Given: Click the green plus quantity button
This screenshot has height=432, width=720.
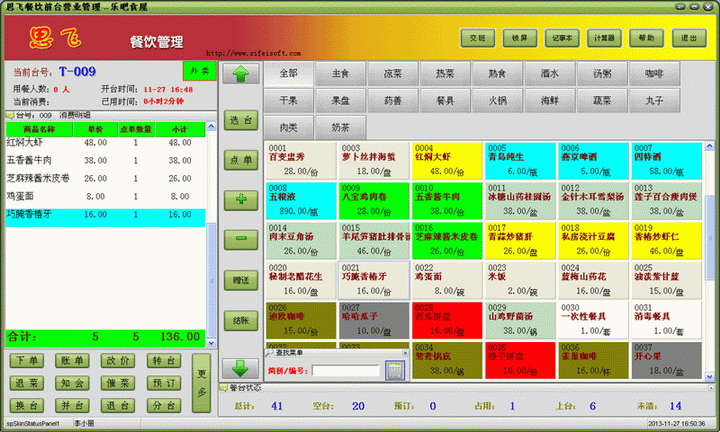Looking at the screenshot, I should click(x=241, y=200).
